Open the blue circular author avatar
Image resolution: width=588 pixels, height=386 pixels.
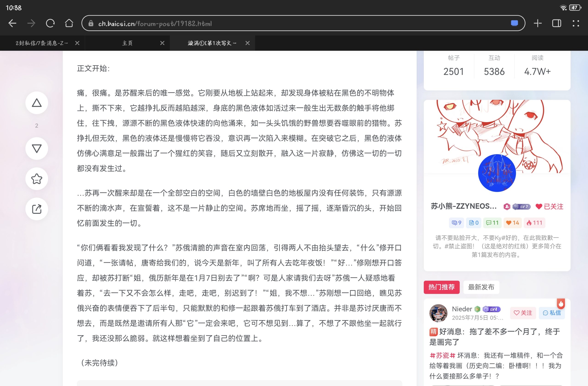coord(497,173)
